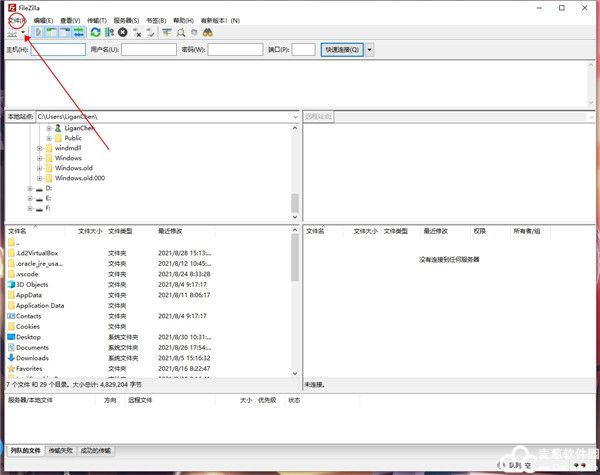
Task: Click the process queue toolbar icon
Action: point(109,32)
